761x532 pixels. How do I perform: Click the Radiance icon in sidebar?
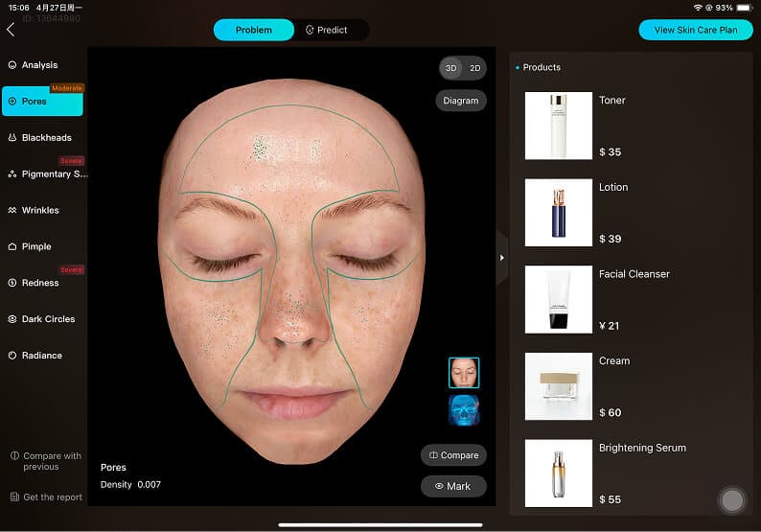pos(12,356)
